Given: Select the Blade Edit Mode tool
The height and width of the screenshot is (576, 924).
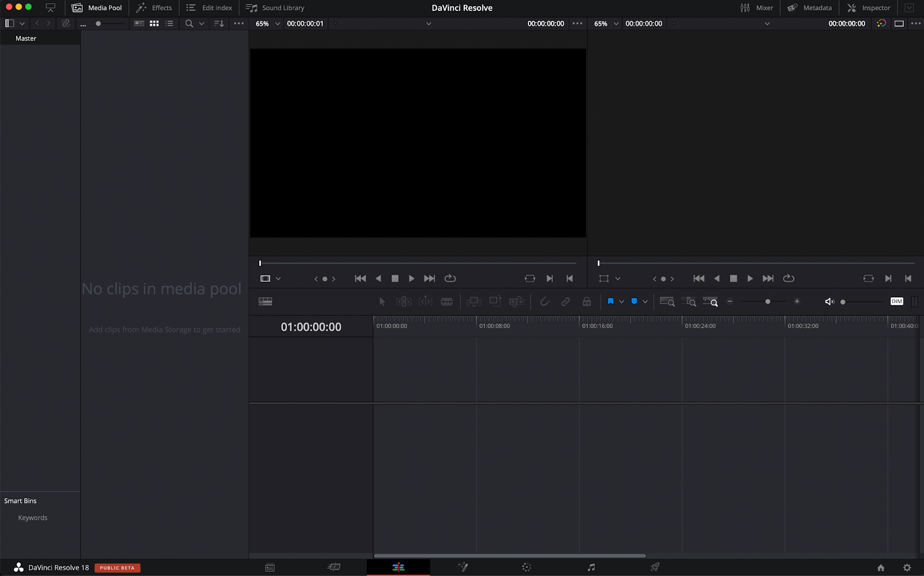Looking at the screenshot, I should [x=446, y=301].
